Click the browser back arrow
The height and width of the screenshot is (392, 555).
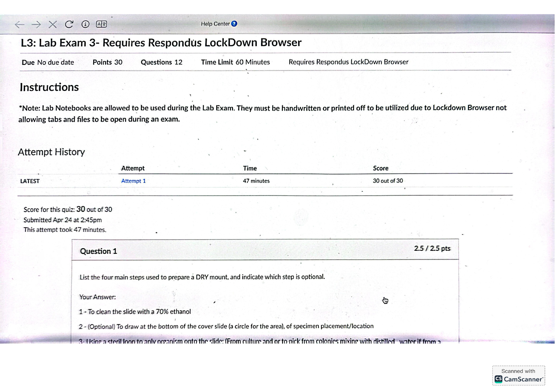tap(20, 24)
